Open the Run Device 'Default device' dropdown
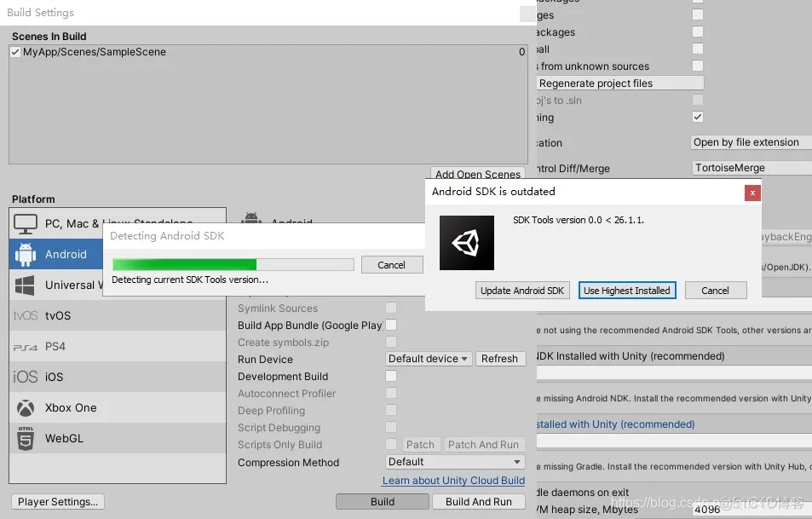 click(x=429, y=359)
